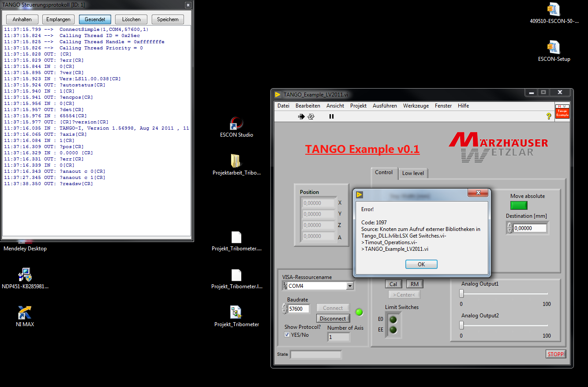
Task: Click the LabVIEW icon in the error dialog title bar
Action: [x=360, y=194]
